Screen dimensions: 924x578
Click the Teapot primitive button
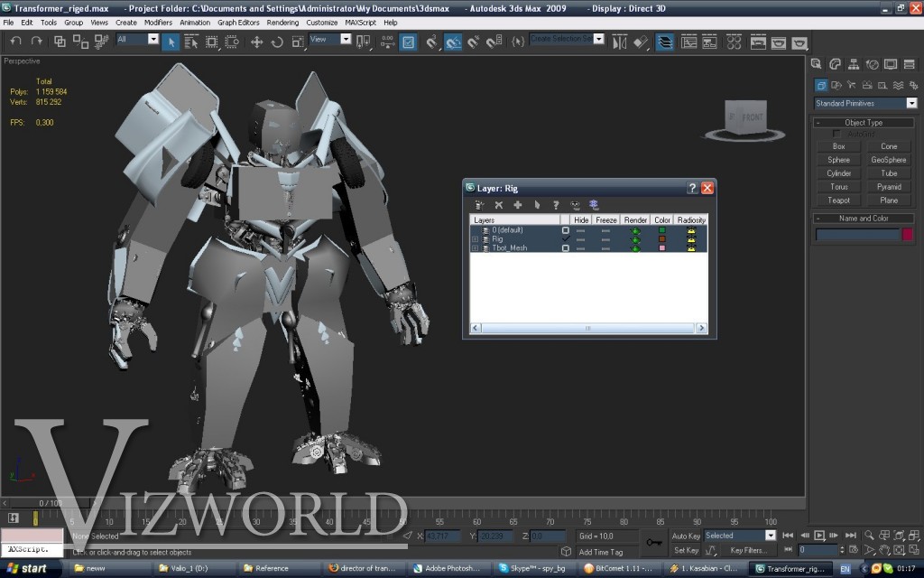point(839,200)
